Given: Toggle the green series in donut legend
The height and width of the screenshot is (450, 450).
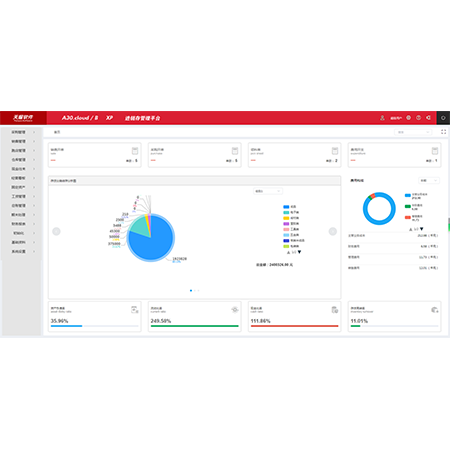Looking at the screenshot, I should pyautogui.click(x=414, y=207).
